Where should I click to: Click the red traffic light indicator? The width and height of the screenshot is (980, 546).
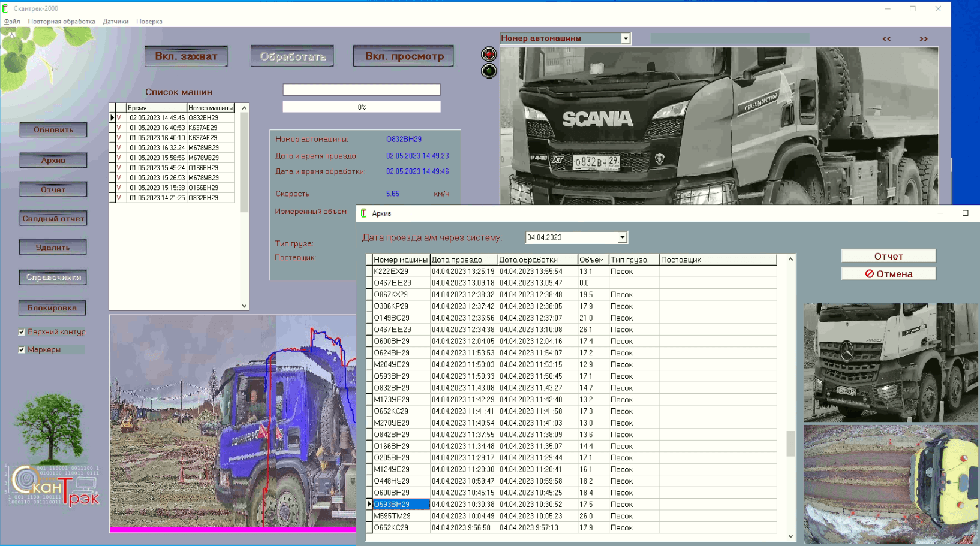click(489, 55)
